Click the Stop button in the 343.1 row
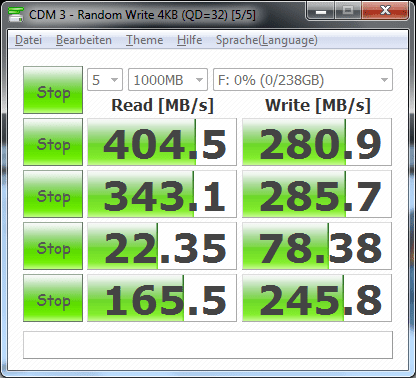The height and width of the screenshot is (378, 416). coord(53,194)
